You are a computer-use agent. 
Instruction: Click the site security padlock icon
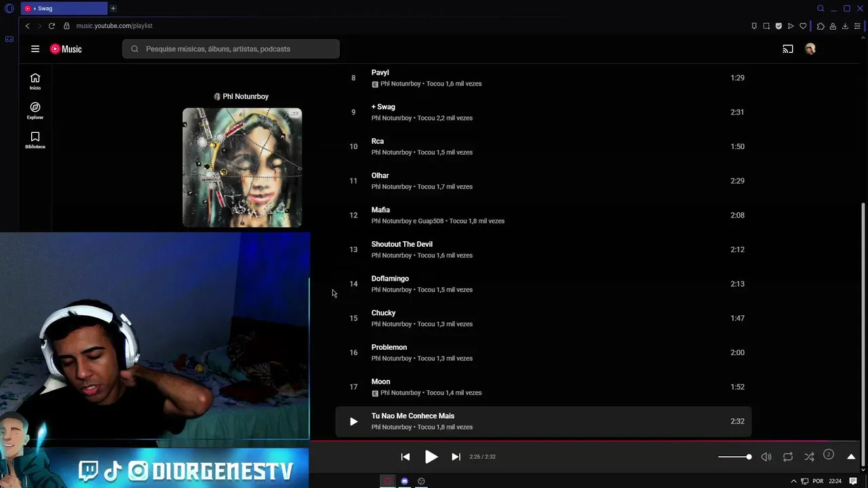pyautogui.click(x=66, y=26)
